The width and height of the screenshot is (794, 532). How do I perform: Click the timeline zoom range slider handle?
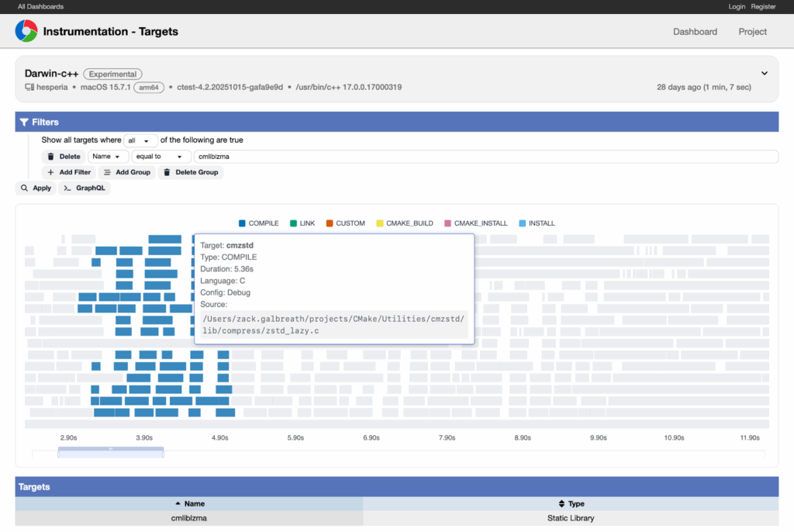tap(110, 449)
